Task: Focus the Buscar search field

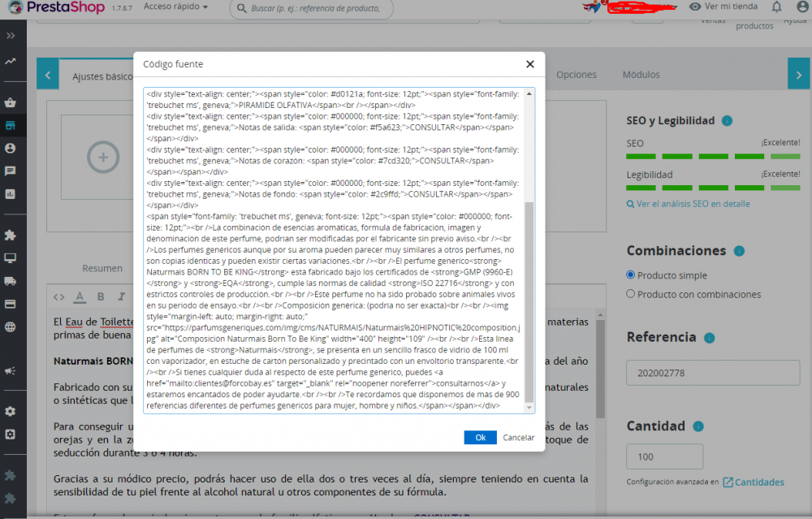Action: point(311,8)
